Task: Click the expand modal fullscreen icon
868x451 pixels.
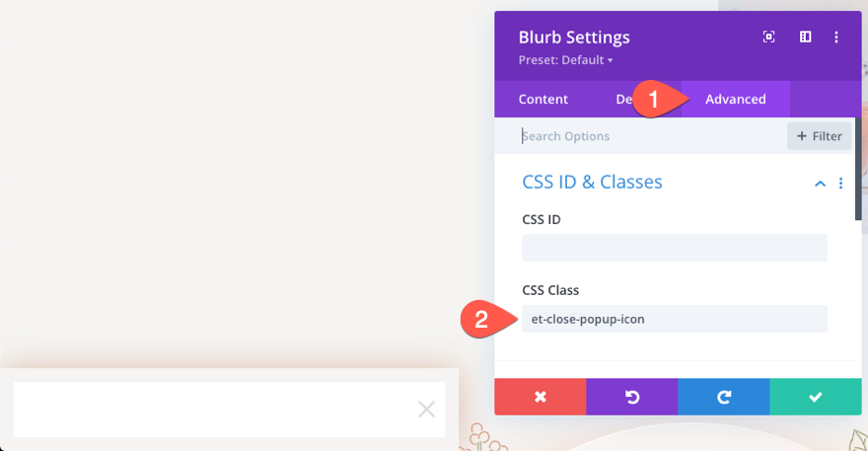Action: pyautogui.click(x=768, y=37)
